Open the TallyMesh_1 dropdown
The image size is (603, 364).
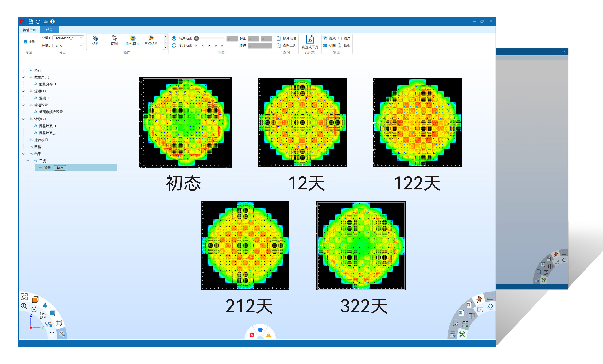click(68, 38)
